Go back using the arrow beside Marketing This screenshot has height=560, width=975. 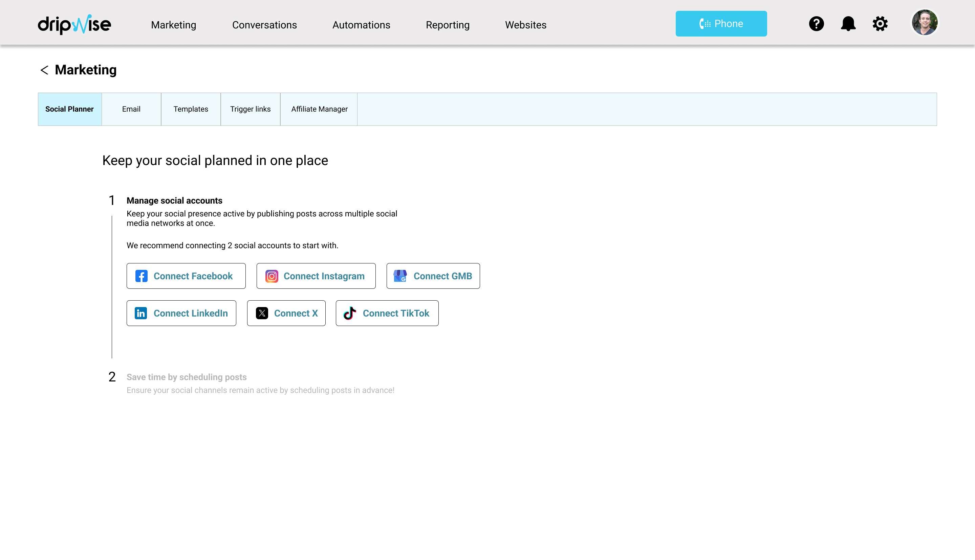(44, 70)
